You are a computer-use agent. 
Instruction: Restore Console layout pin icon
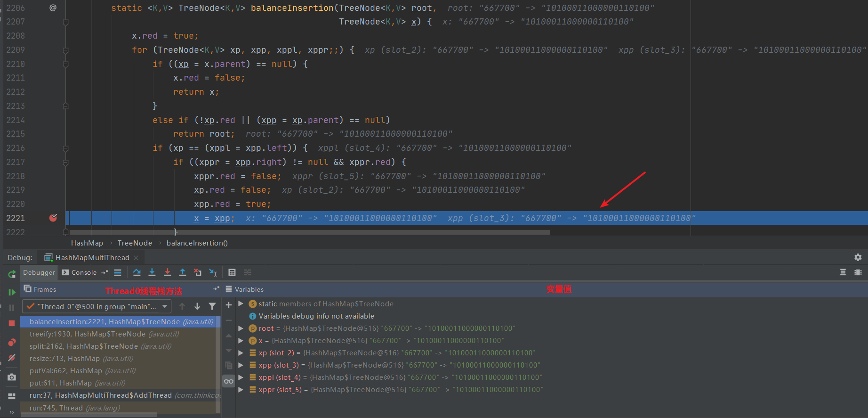(104, 272)
